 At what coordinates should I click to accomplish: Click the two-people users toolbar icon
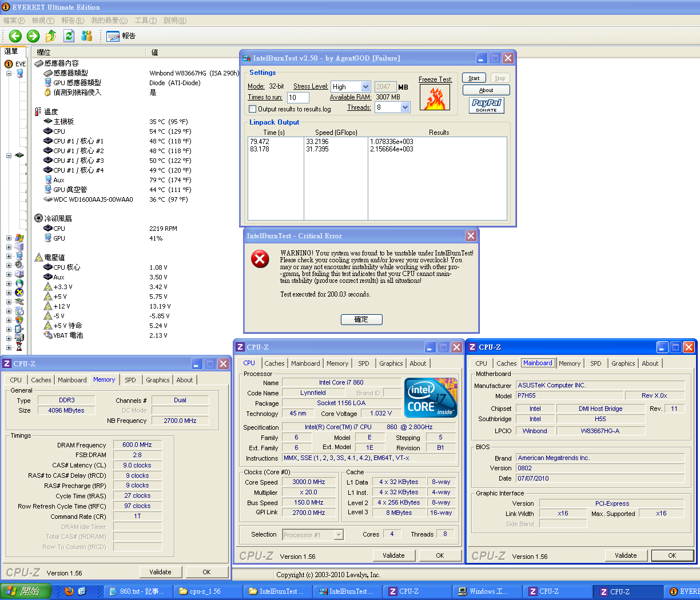pos(87,36)
